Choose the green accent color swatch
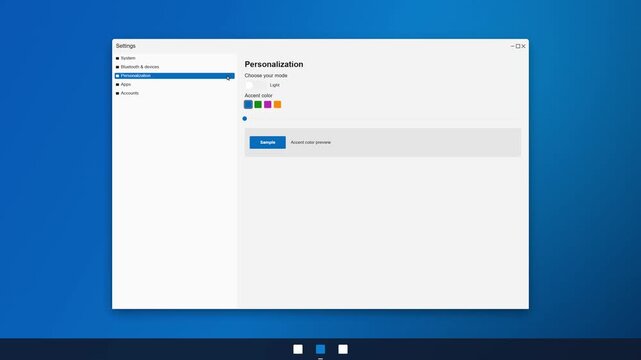Image resolution: width=641 pixels, height=360 pixels. pos(258,105)
